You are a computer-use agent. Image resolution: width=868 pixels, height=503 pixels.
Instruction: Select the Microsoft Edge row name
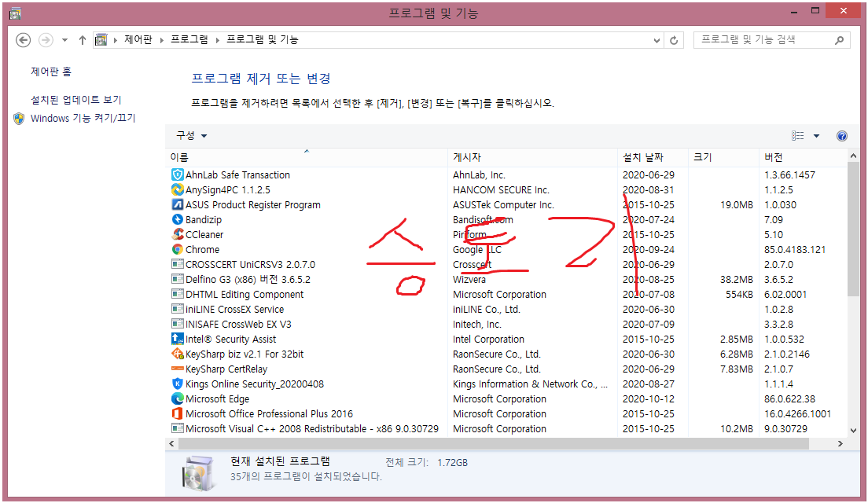point(217,399)
